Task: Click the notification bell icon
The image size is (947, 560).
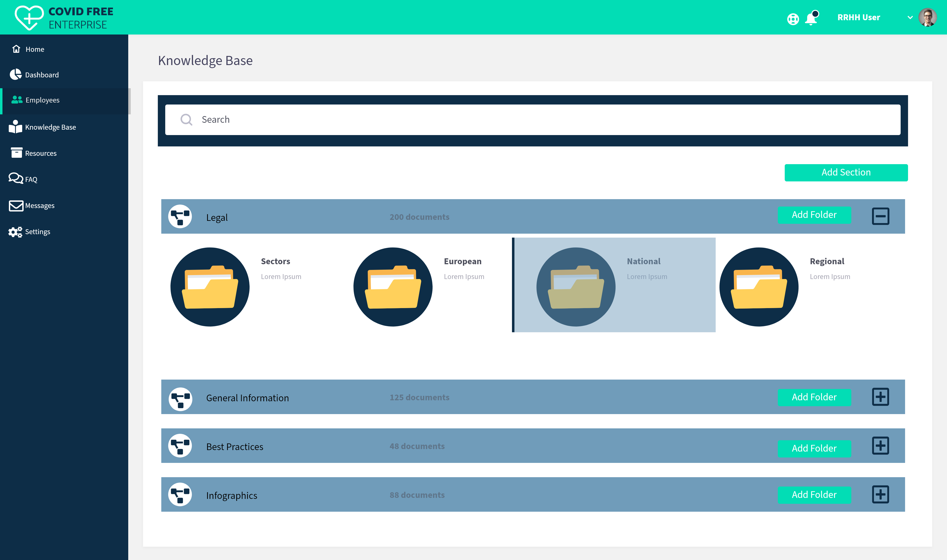Action: coord(811,18)
